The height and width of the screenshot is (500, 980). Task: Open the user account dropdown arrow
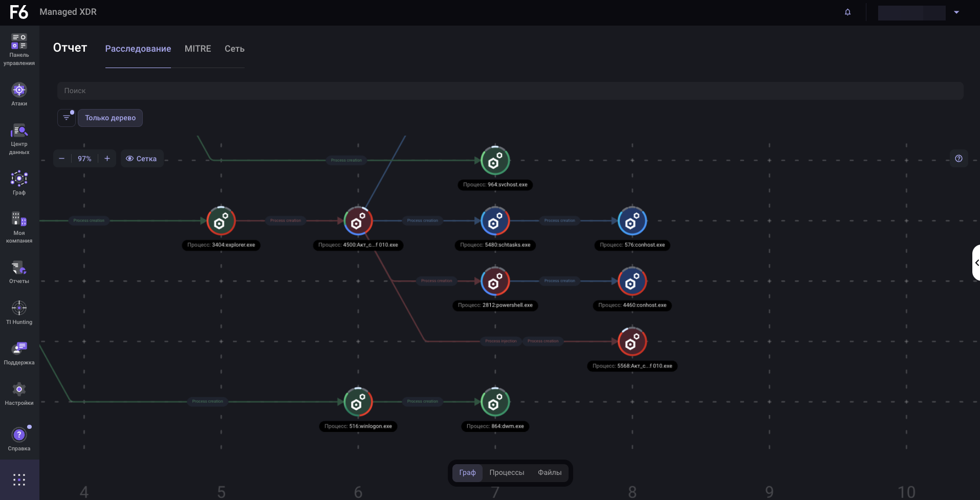pos(956,12)
